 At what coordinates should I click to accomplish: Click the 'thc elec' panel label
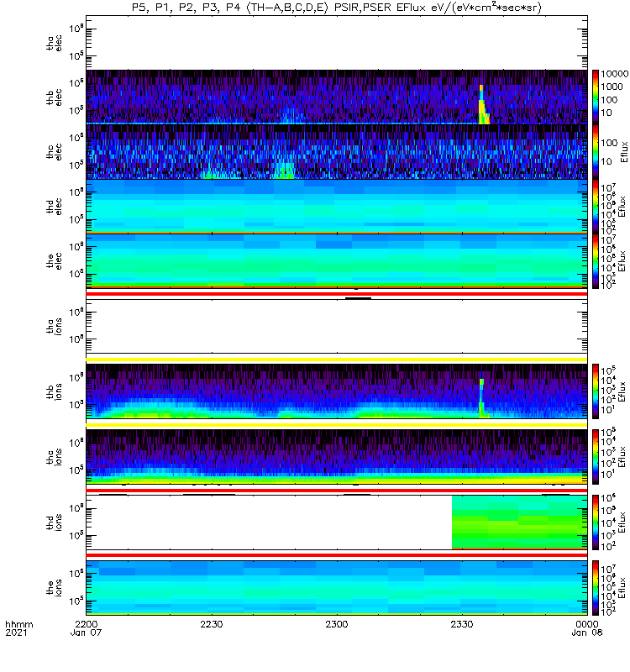(54, 152)
